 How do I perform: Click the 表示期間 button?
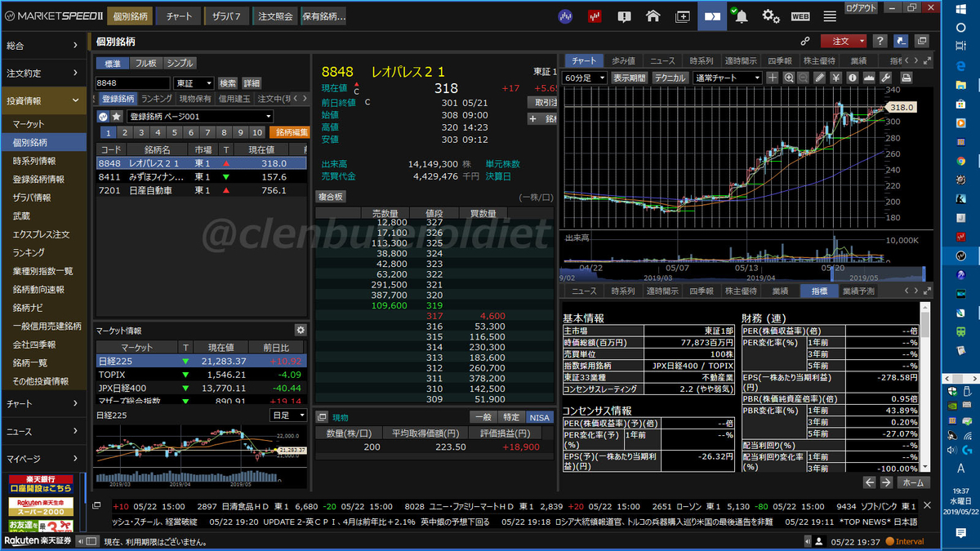click(x=630, y=78)
